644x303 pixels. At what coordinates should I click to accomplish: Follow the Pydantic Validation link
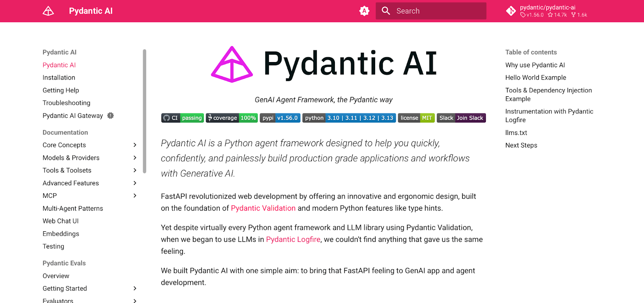(x=263, y=208)
